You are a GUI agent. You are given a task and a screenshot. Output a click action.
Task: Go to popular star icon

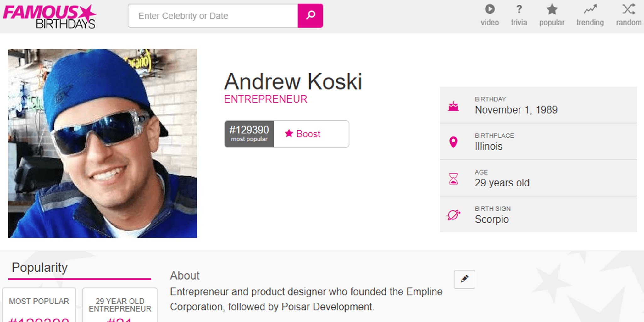[552, 9]
